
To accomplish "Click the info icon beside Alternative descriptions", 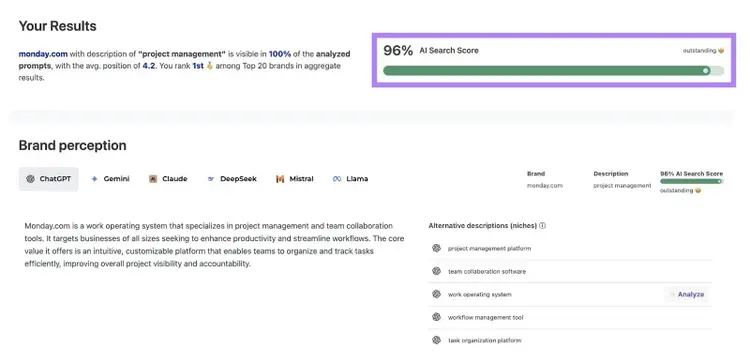I will tap(542, 226).
